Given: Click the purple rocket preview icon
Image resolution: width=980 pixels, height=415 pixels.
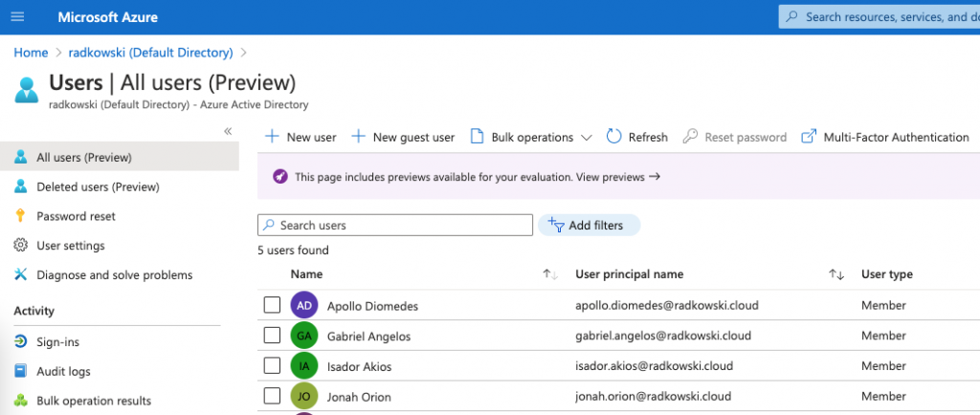Looking at the screenshot, I should coord(280,177).
